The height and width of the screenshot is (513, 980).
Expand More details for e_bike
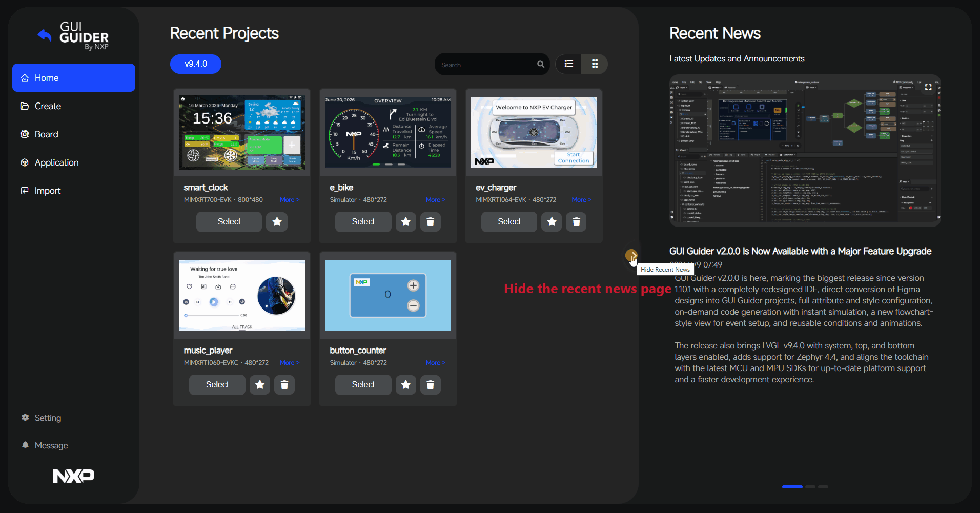coord(436,200)
